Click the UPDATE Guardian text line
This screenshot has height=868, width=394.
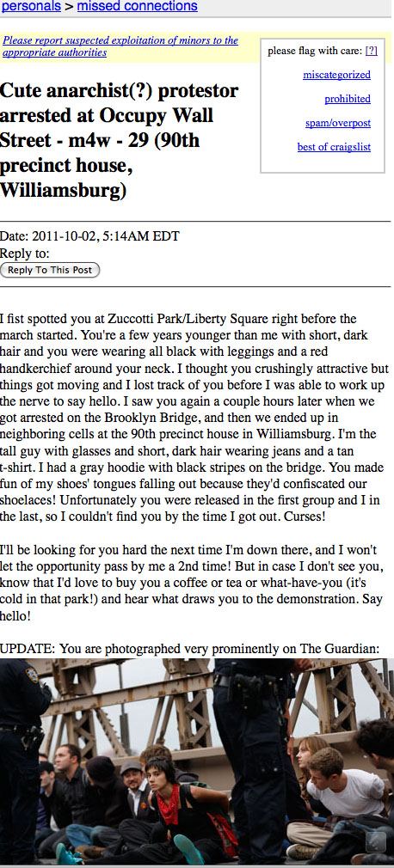coord(189,648)
